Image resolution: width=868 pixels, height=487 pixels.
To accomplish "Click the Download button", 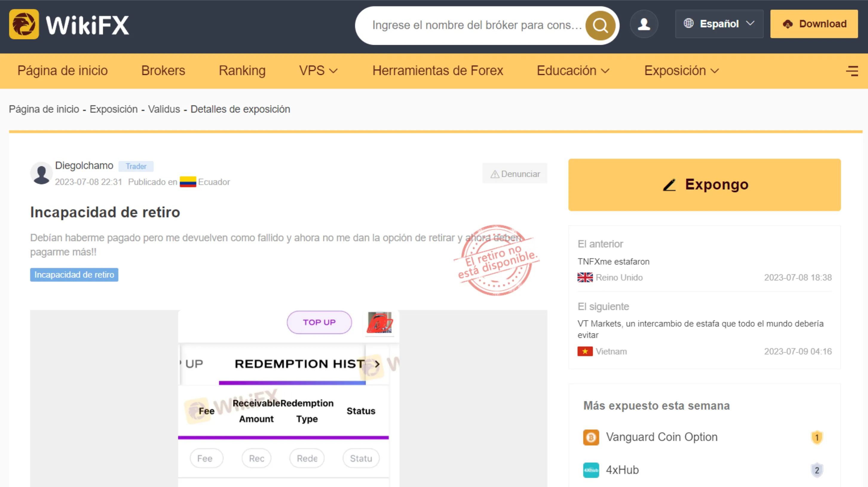I will coord(814,24).
